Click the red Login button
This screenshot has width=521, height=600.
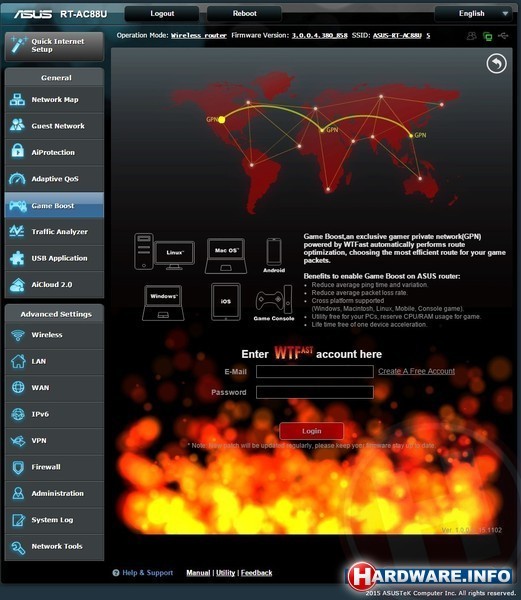click(311, 431)
